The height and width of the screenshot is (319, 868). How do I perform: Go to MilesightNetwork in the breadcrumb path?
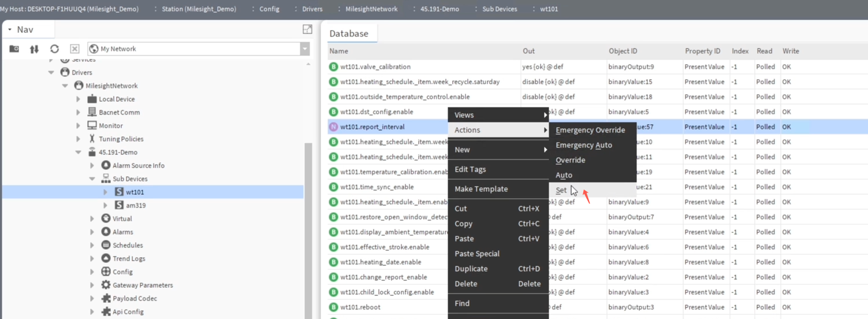click(371, 9)
